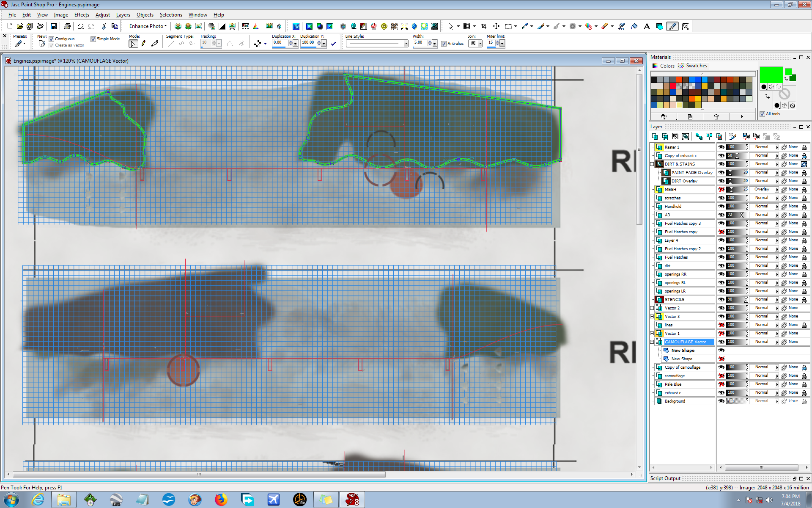The height and width of the screenshot is (508, 812).
Task: Choose the Flood Fill tool
Action: [634, 26]
